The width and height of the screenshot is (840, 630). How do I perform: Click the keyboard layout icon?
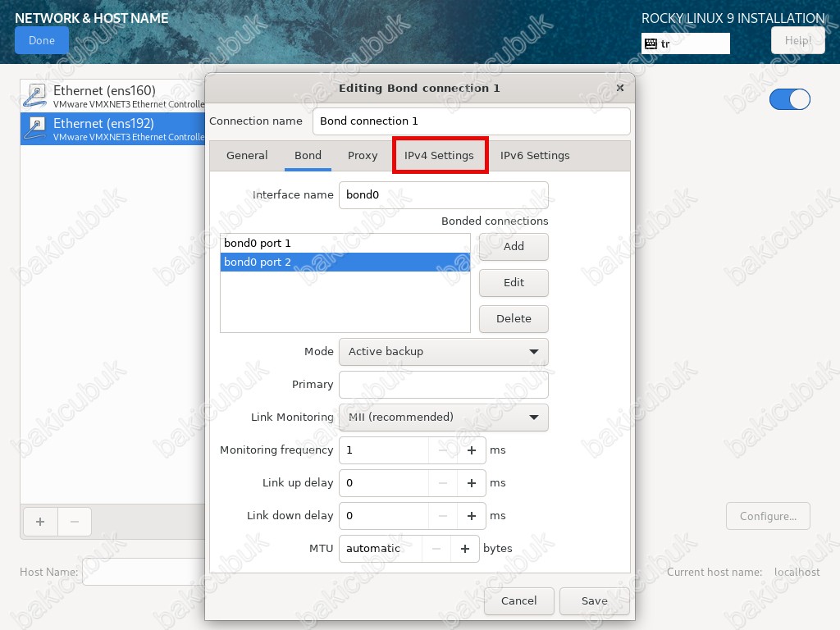pos(651,43)
